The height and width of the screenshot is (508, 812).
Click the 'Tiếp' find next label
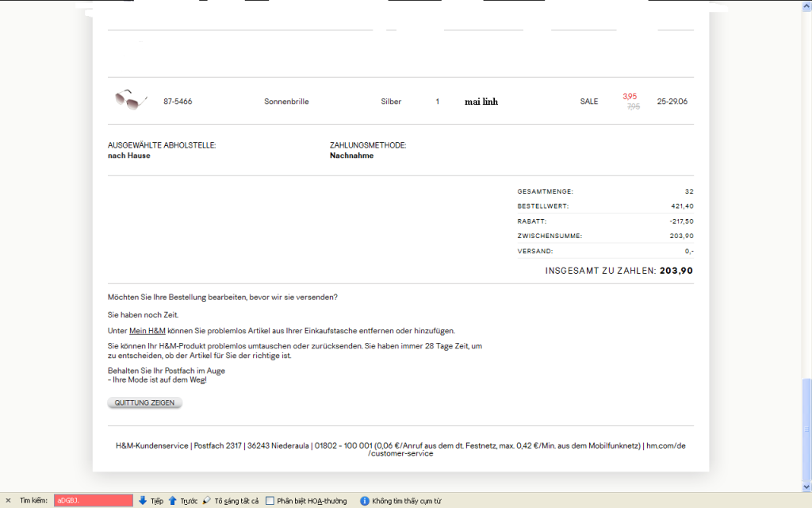pyautogui.click(x=156, y=501)
